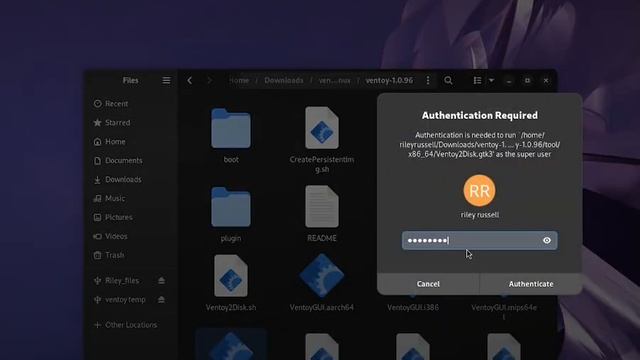Select the CreatePersistentImg.sh file icon

tap(322, 128)
